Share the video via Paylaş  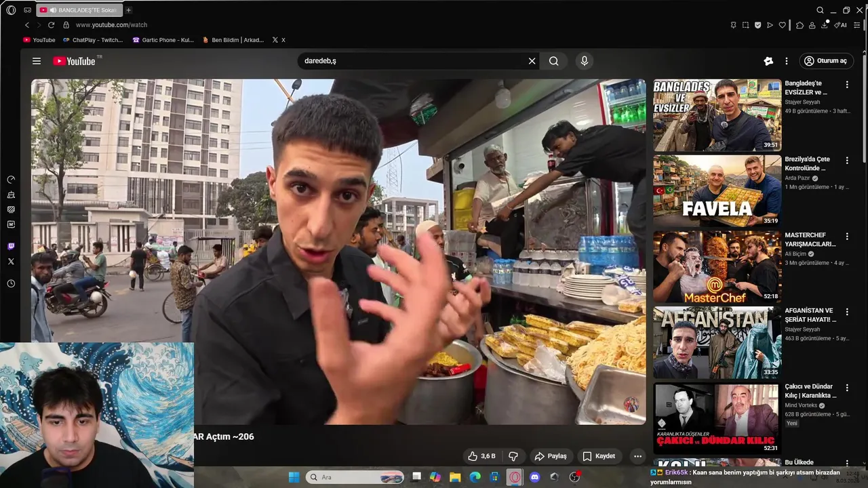coord(550,456)
